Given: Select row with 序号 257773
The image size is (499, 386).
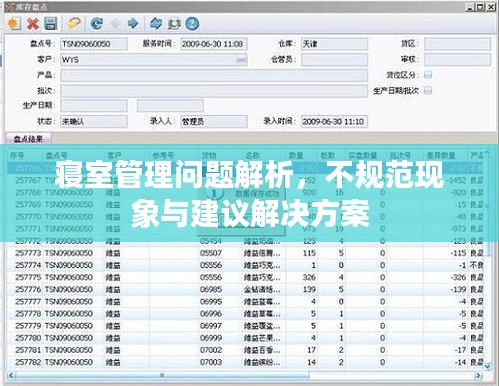Looking at the screenshot, I should point(245,253).
